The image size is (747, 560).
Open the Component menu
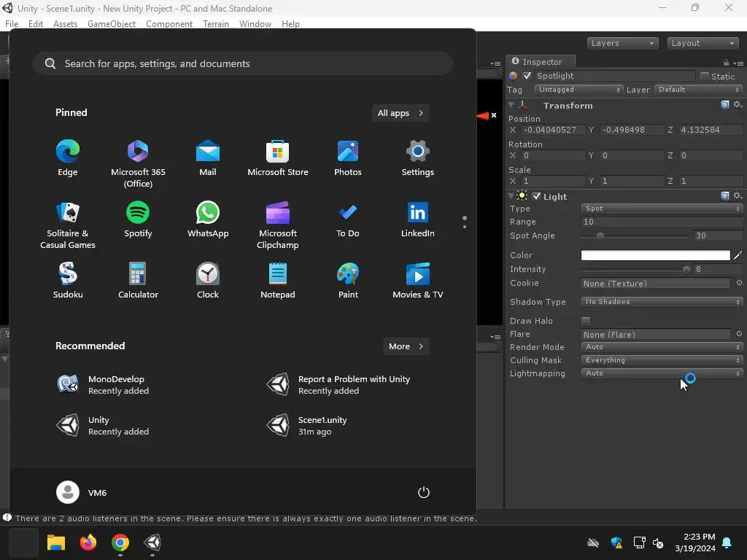click(169, 24)
